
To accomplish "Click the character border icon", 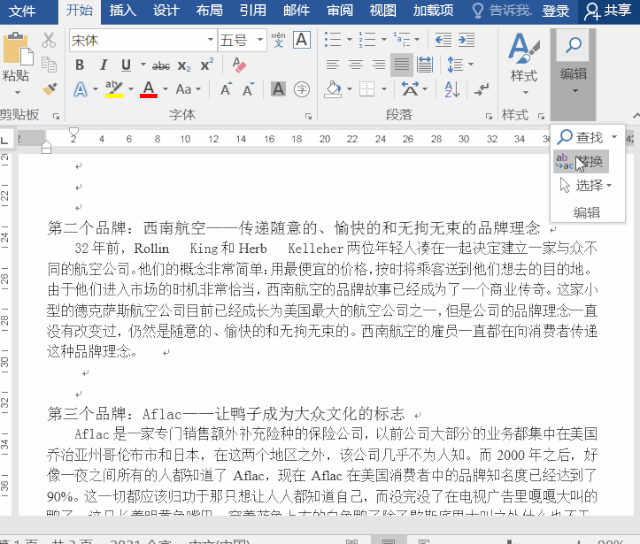I will (302, 40).
